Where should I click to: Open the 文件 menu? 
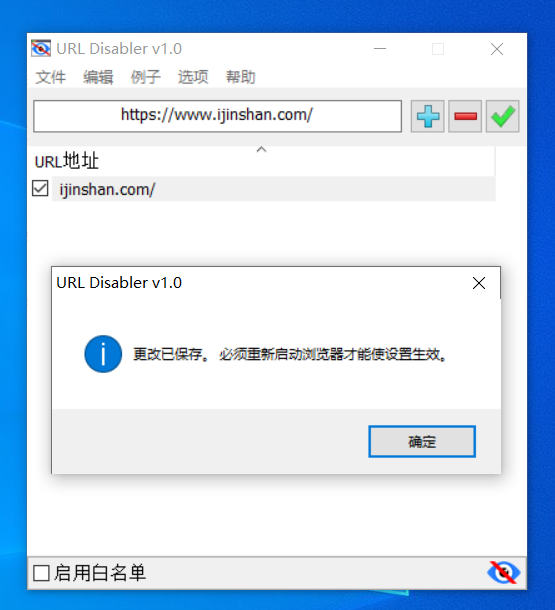(51, 77)
